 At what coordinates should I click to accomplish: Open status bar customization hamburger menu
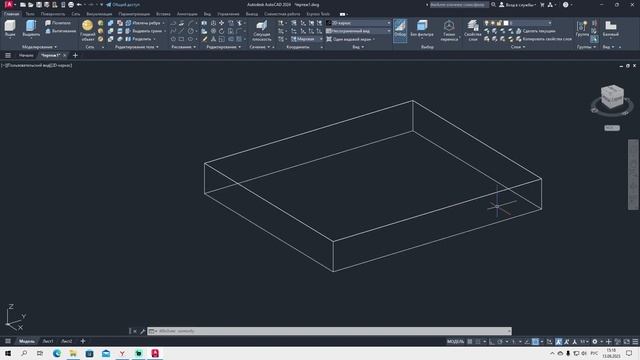tap(635, 342)
